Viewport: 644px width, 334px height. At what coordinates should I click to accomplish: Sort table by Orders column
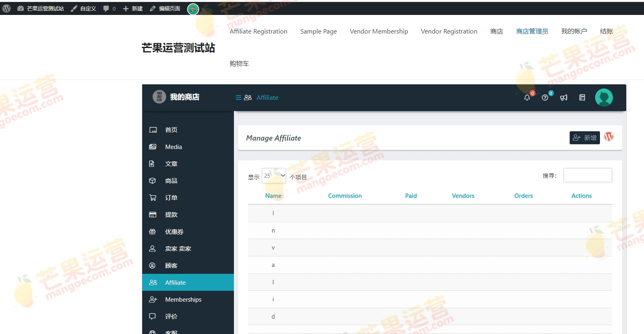524,196
